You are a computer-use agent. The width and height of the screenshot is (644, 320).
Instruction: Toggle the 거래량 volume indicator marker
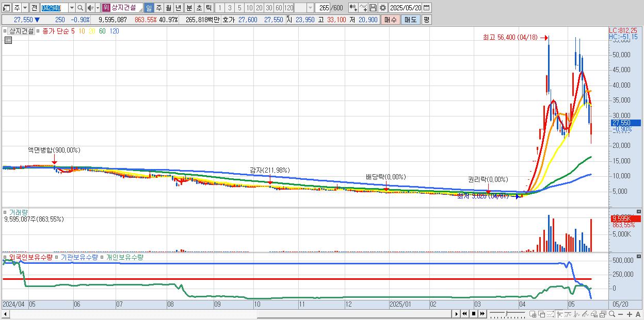tap(5, 212)
